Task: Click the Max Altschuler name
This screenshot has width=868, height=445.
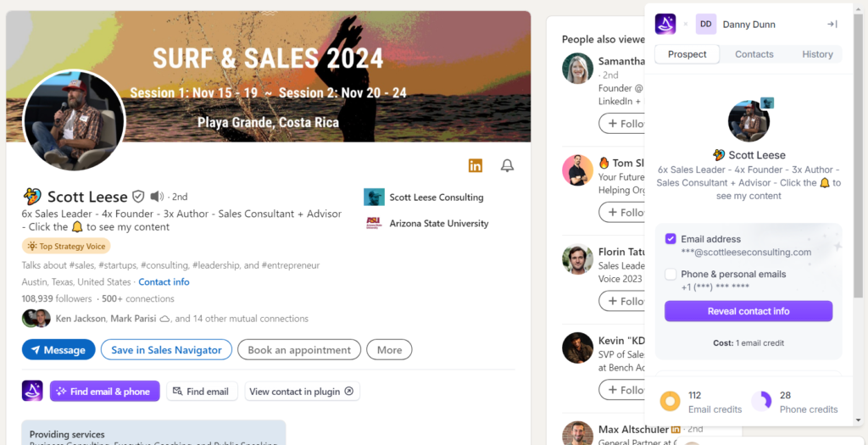Action: pos(633,430)
